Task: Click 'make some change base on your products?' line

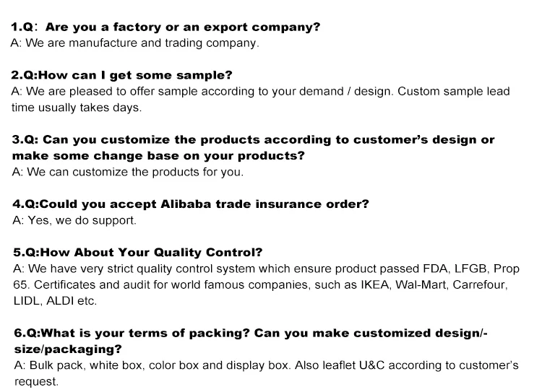Action: pos(158,156)
